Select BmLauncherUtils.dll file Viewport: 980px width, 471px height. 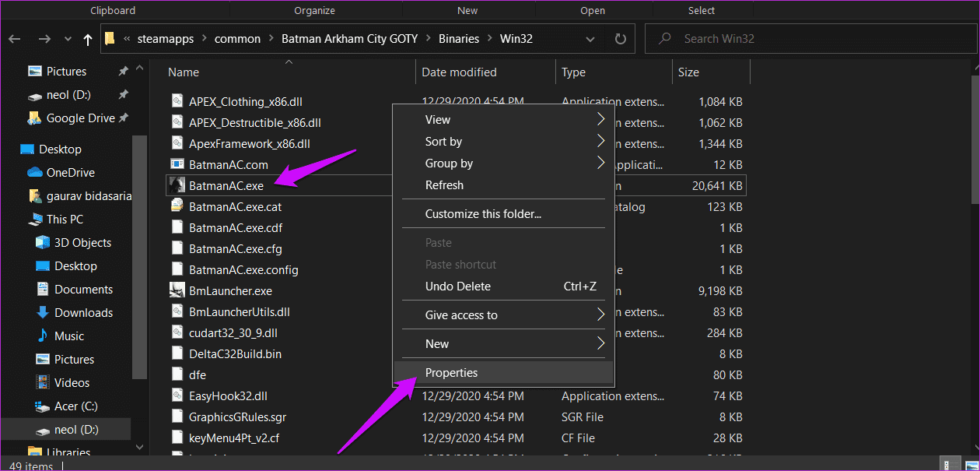click(x=240, y=311)
